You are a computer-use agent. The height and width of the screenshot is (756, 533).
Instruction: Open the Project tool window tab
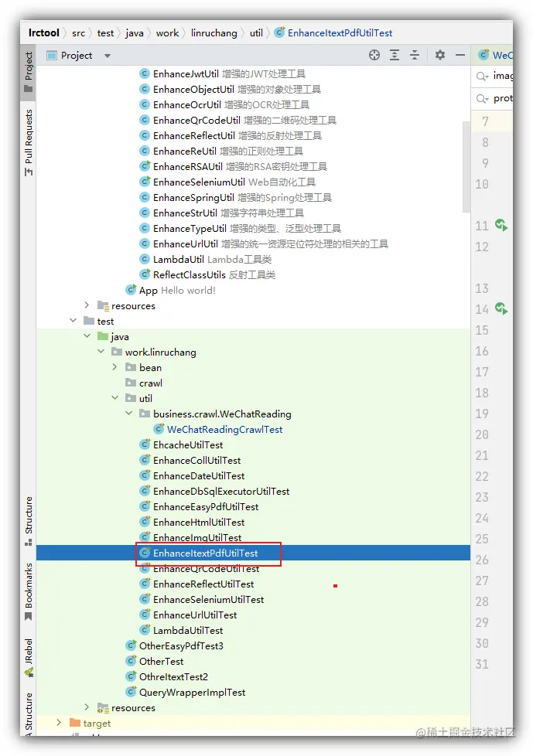(x=29, y=71)
